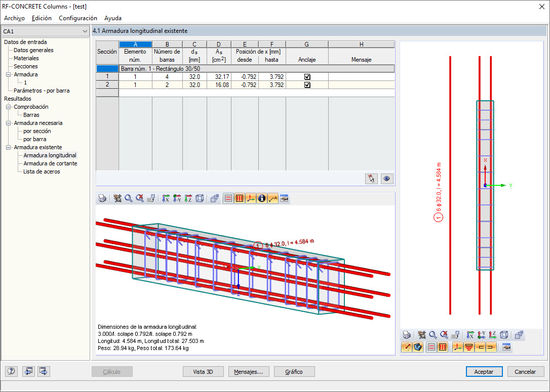Screen dimensions: 550x392
Task: Switch to isometric view in 3D rendering toolbar
Action: [200, 199]
